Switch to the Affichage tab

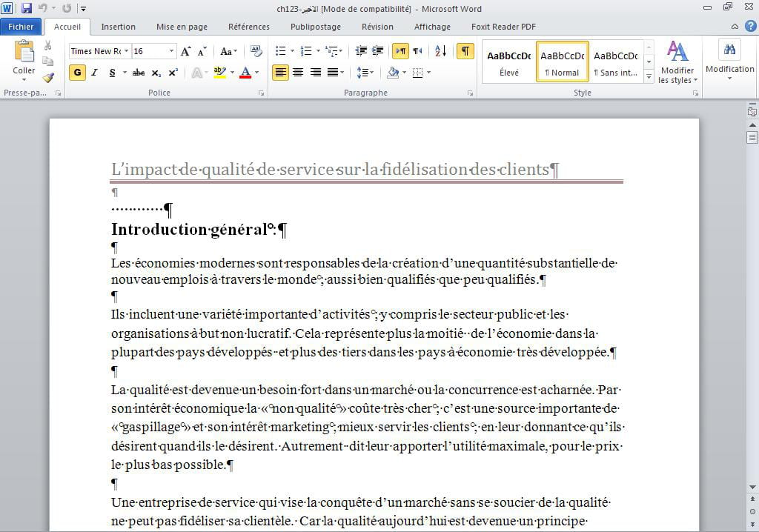[x=432, y=27]
